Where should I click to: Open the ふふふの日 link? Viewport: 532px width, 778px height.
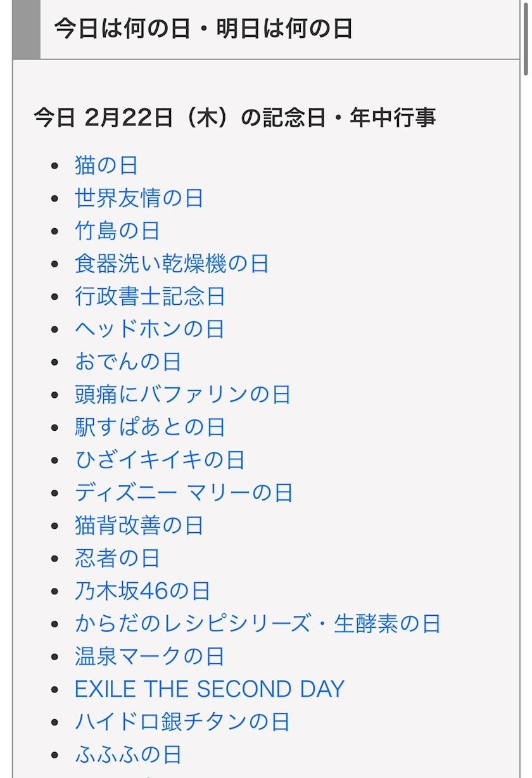coord(128,755)
